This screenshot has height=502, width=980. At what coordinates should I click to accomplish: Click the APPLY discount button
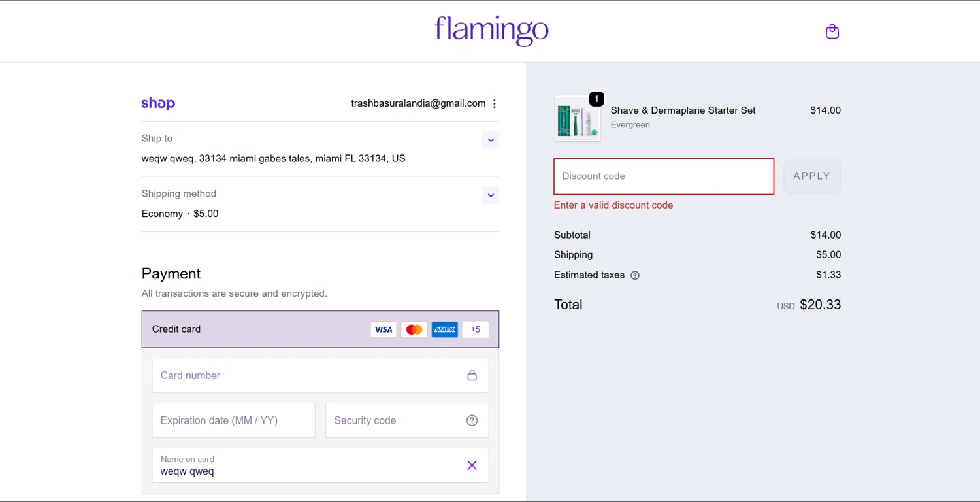click(x=812, y=176)
